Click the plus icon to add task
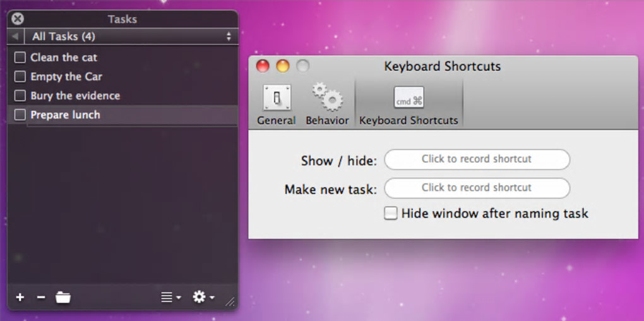This screenshot has width=644, height=321. click(20, 297)
